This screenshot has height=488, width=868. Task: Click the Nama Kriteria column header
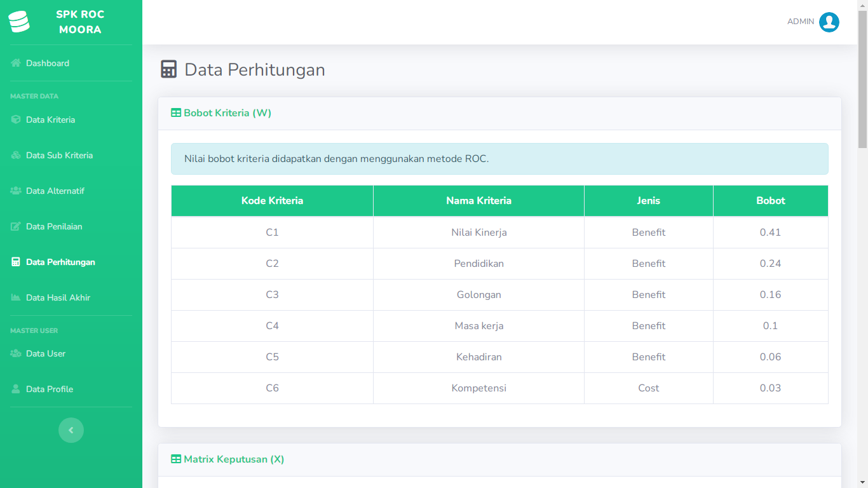(478, 201)
